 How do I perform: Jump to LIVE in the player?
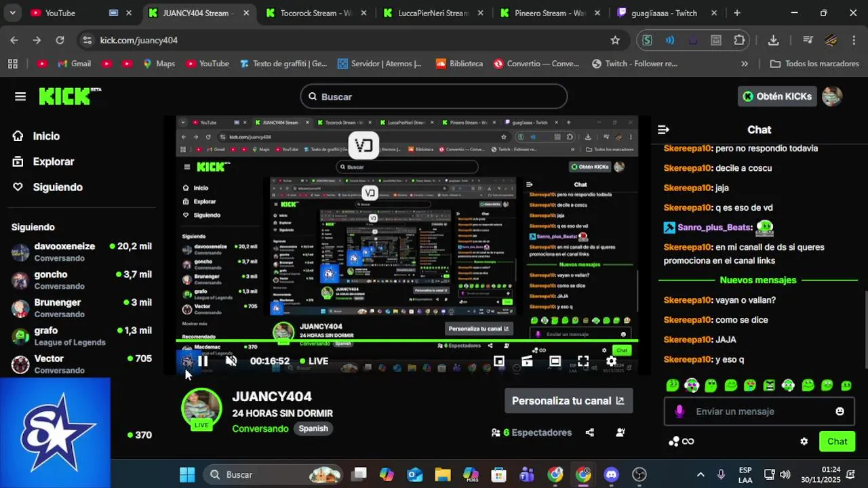[x=313, y=361]
